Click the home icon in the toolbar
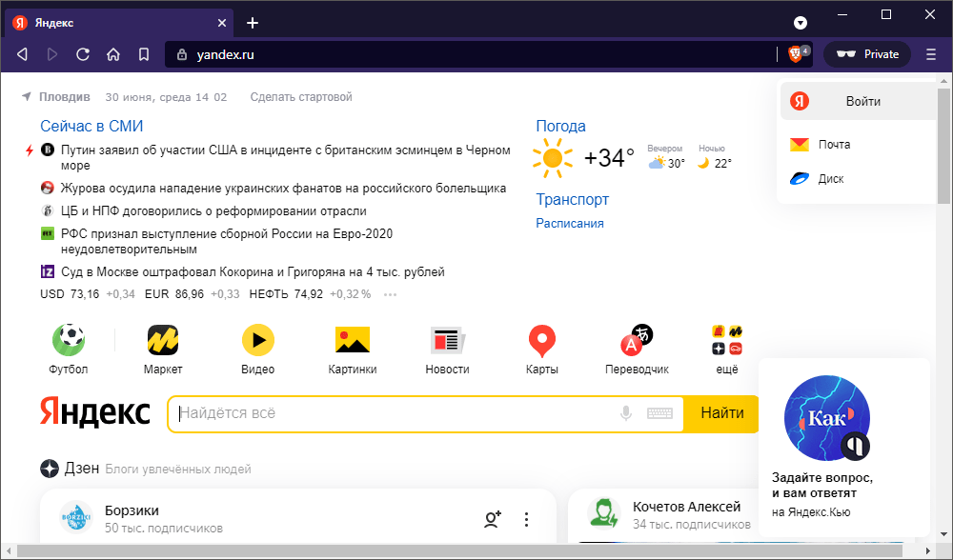The height and width of the screenshot is (560, 953). pos(112,54)
